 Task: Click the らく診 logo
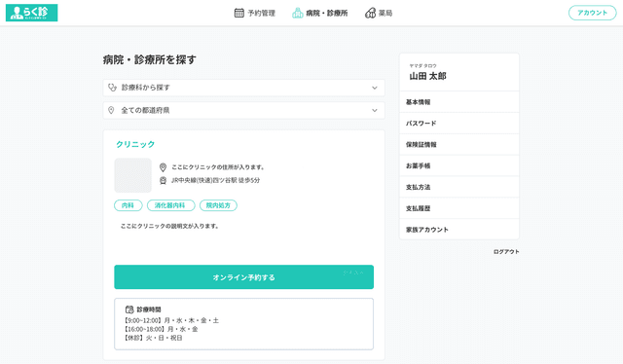click(x=31, y=13)
